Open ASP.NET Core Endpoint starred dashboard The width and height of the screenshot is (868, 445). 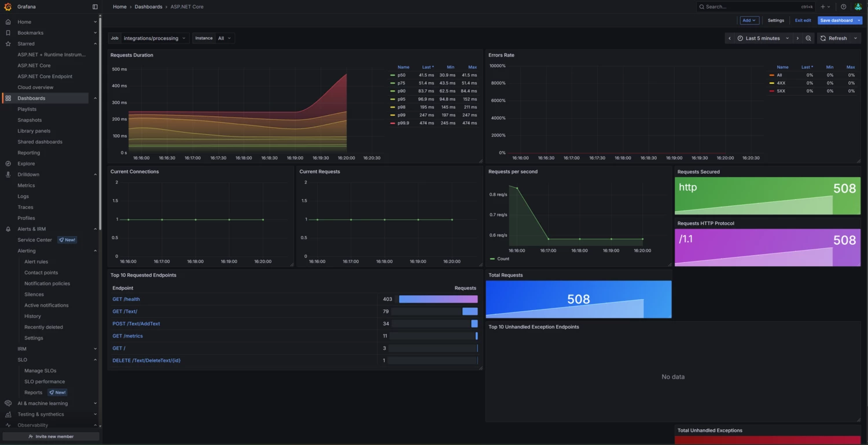click(x=45, y=76)
